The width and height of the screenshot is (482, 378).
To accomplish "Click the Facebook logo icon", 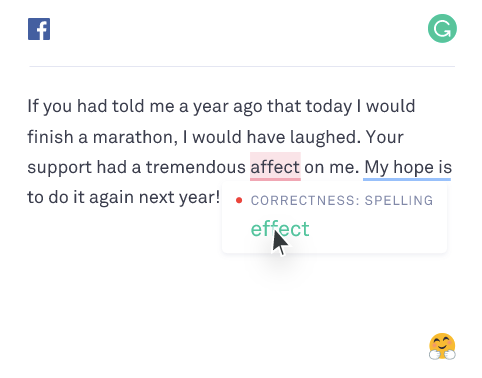I will click(x=39, y=29).
